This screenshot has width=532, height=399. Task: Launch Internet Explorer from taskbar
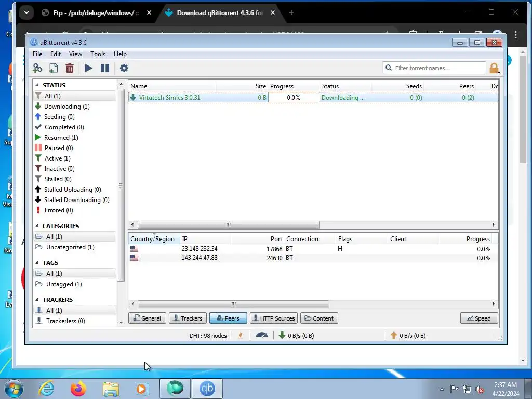click(x=46, y=389)
